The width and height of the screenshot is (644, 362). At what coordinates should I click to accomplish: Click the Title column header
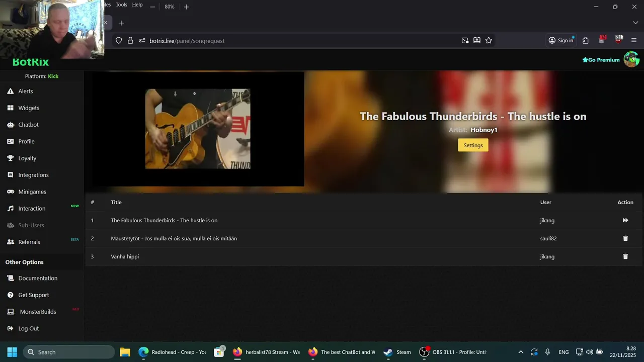[x=116, y=202]
